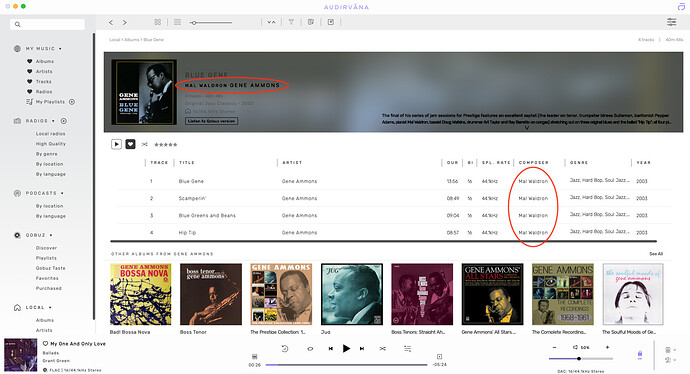The image size is (690, 374).
Task: Collapse the Radios section
Action: [53, 121]
